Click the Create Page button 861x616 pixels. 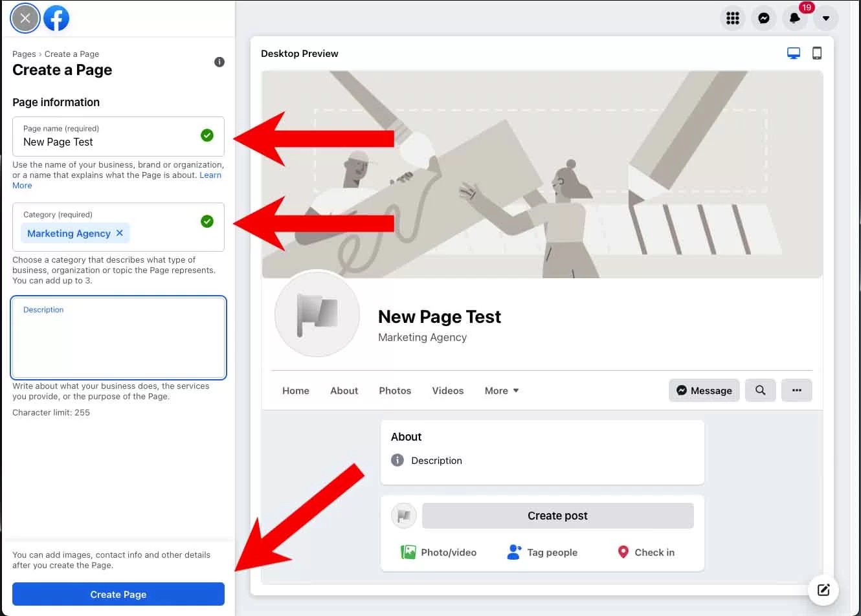pyautogui.click(x=118, y=594)
